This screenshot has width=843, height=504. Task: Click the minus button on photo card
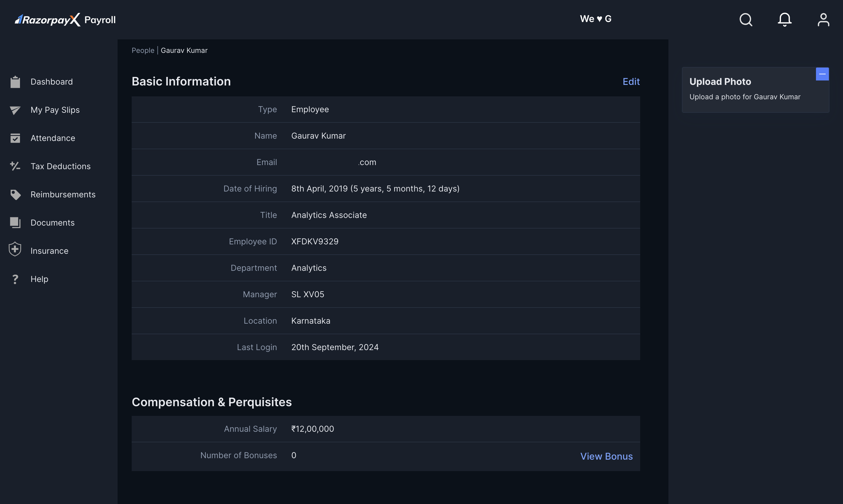pos(823,74)
